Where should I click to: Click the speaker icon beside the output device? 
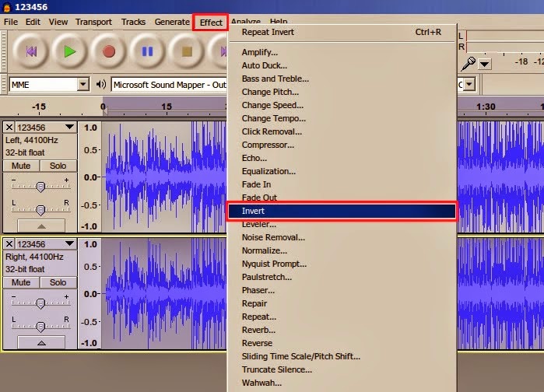[x=101, y=84]
